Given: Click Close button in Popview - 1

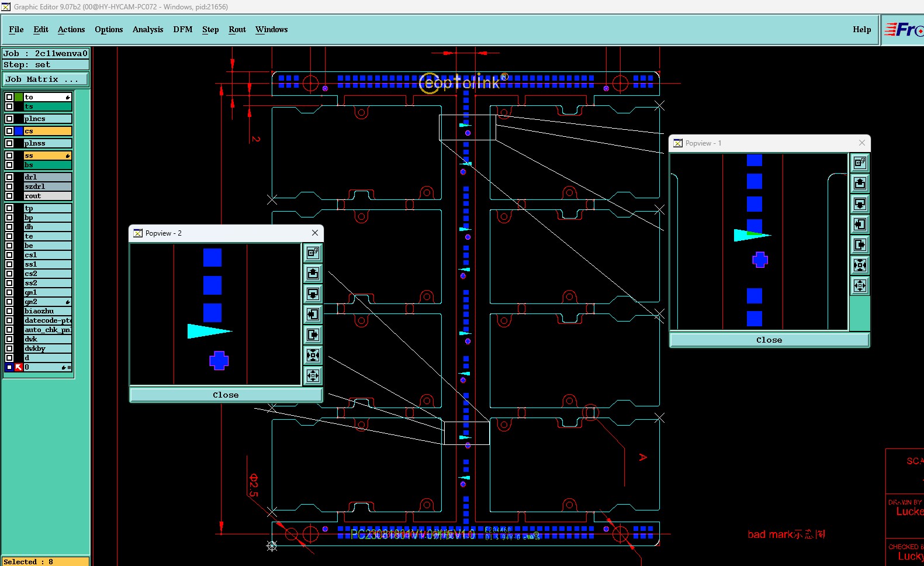Looking at the screenshot, I should tap(769, 340).
